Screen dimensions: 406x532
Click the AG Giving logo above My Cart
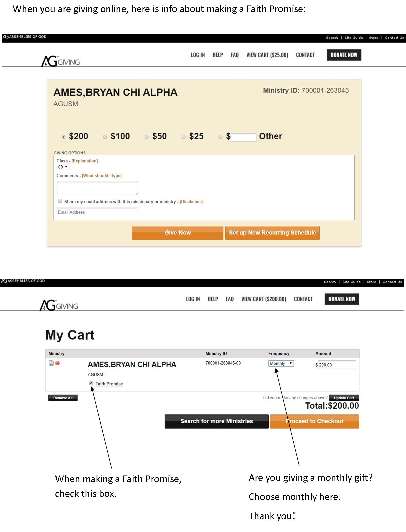tap(59, 305)
